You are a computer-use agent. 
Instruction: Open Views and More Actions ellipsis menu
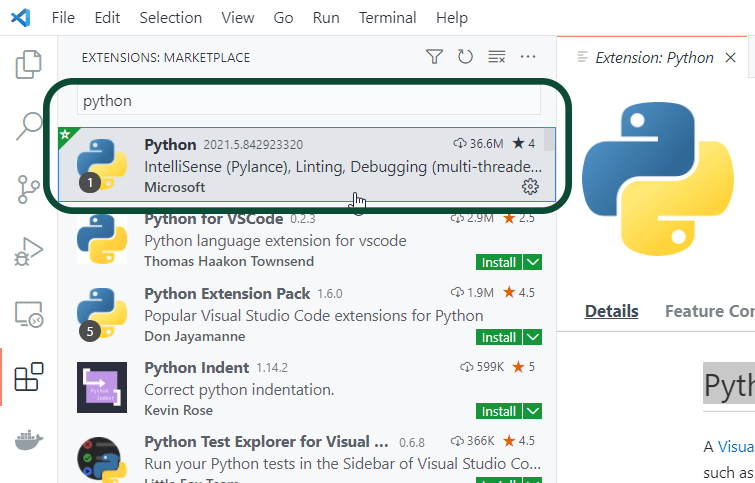pyautogui.click(x=528, y=57)
